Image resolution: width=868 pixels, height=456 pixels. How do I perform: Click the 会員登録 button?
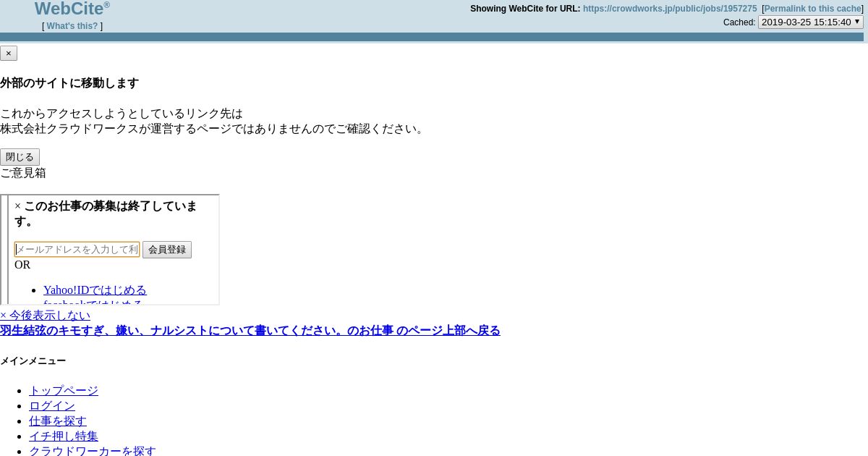(167, 250)
